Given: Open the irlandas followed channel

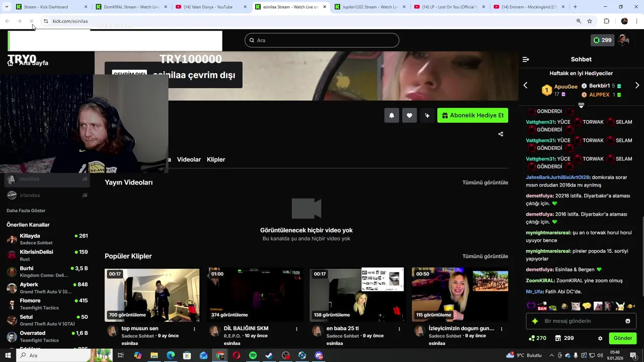Looking at the screenshot, I should point(47,195).
